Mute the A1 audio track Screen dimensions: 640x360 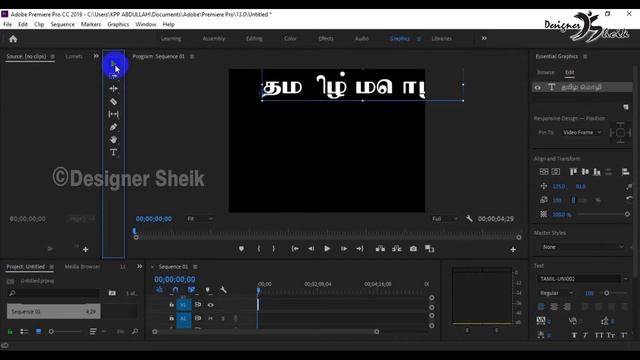pyautogui.click(x=210, y=318)
